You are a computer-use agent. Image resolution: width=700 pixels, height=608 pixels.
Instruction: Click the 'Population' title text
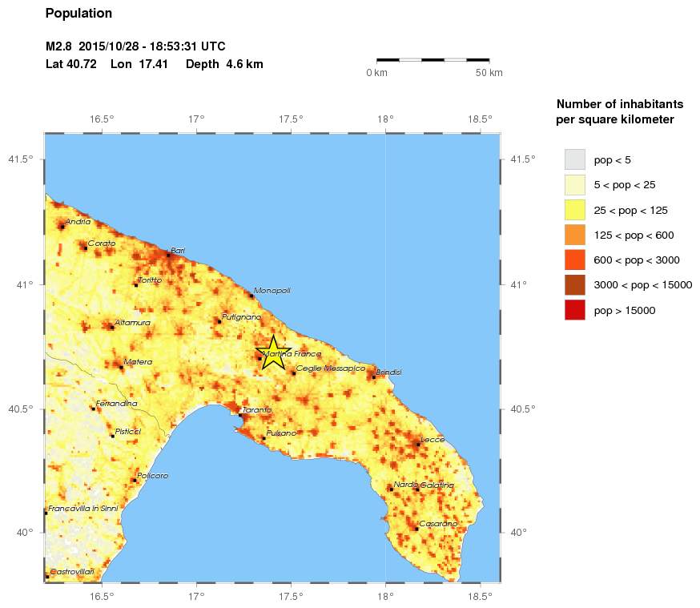point(78,14)
